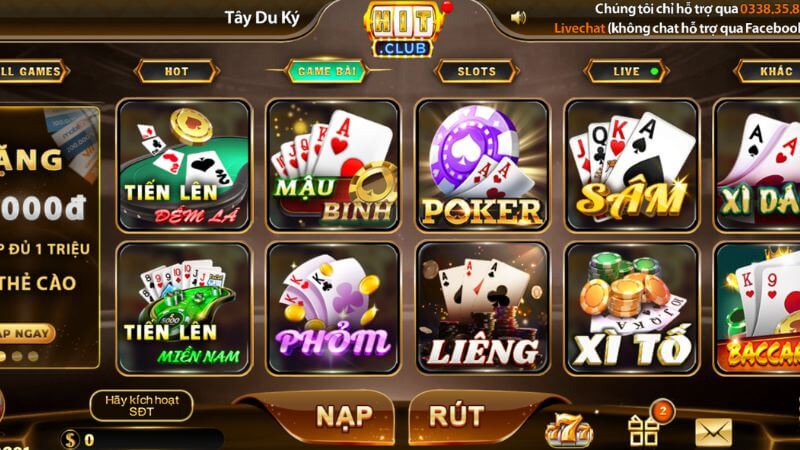
Task: Click Hãy kích hoạt SĐT button
Action: [x=141, y=406]
